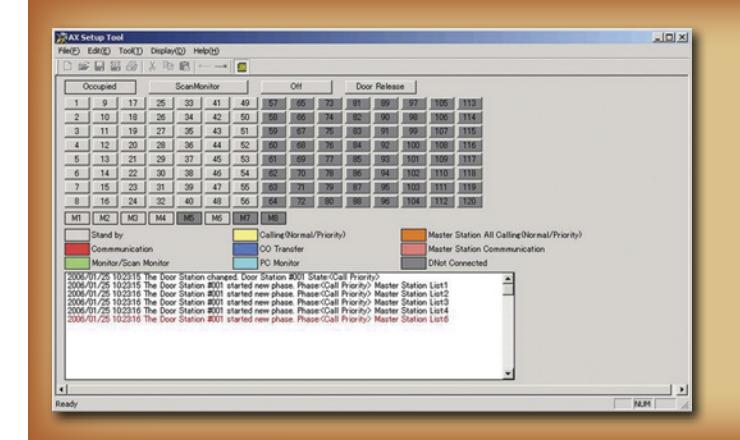The width and height of the screenshot is (740, 440).
Task: Click the log scrollbar down arrow
Action: coord(508,373)
